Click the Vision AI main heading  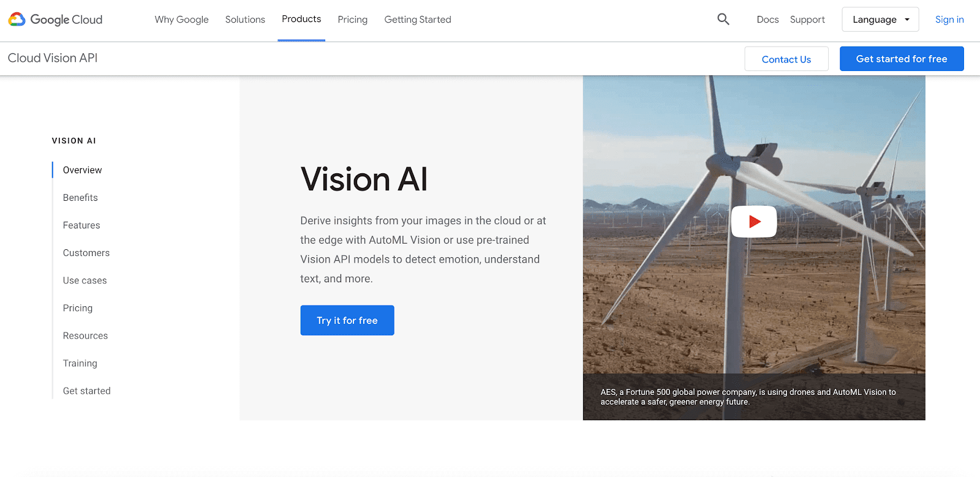pyautogui.click(x=364, y=179)
